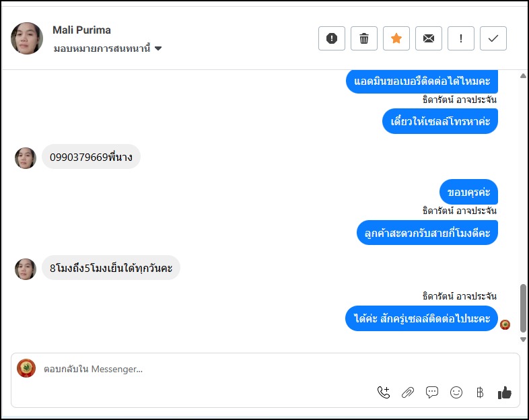Click avatar beside the 8โมงถึง5โมงเย็น message
The height and width of the screenshot is (420, 529).
[26, 269]
